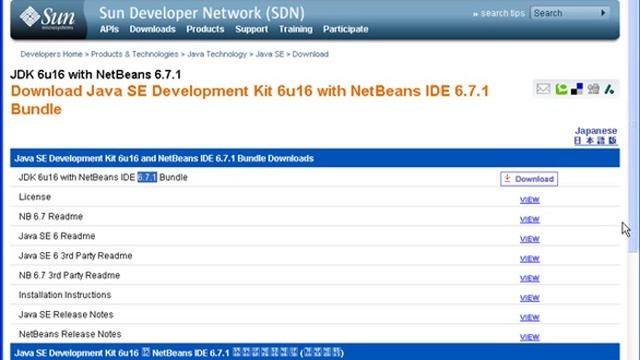
Task: Go to Products & Technologies breadcrumb
Action: [134, 54]
